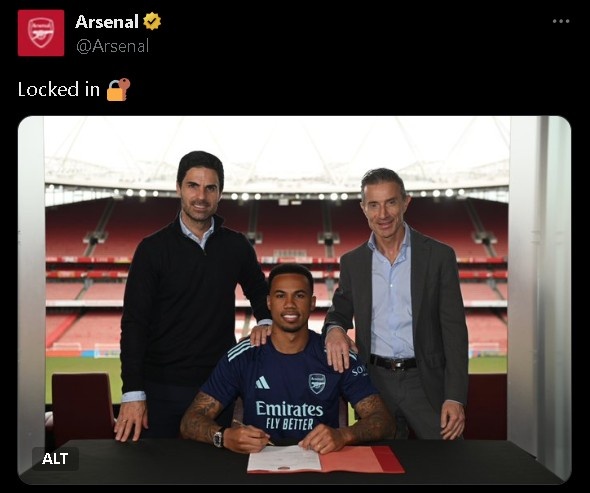Click the pen in the player's hand
The height and width of the screenshot is (493, 590).
point(252,432)
